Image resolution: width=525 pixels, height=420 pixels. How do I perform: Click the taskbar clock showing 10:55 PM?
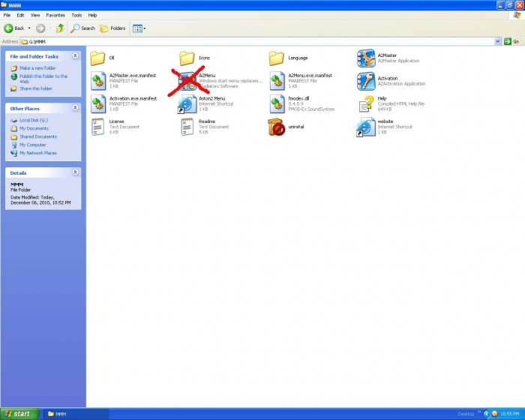[x=509, y=414]
